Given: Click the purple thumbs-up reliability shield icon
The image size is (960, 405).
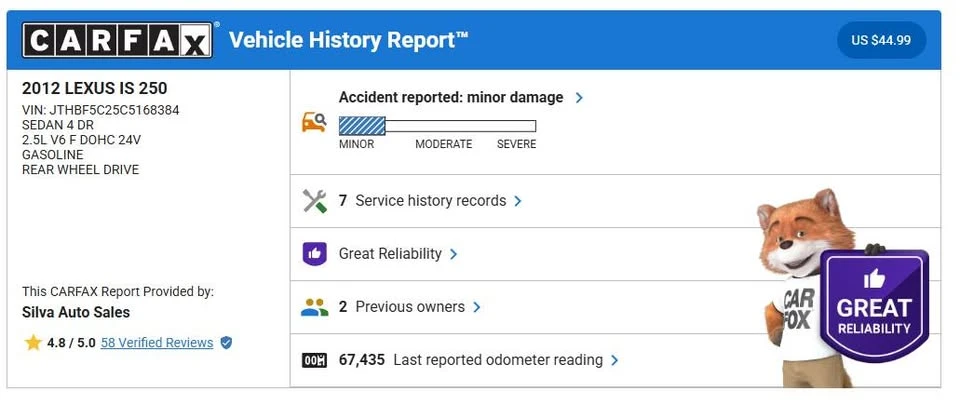Looking at the screenshot, I should pos(315,253).
